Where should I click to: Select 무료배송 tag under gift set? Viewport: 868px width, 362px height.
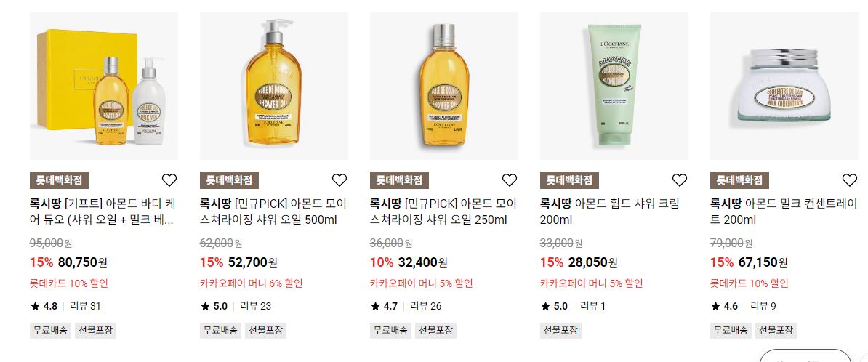[x=50, y=331]
